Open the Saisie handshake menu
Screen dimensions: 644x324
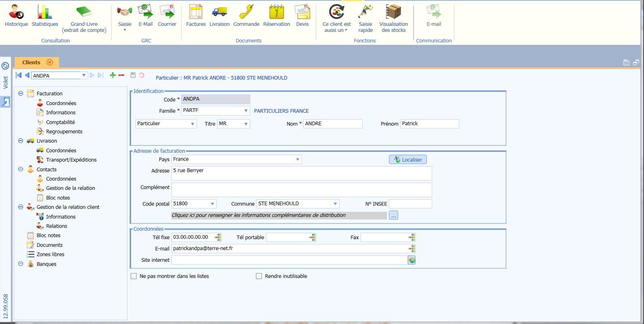pos(125,18)
